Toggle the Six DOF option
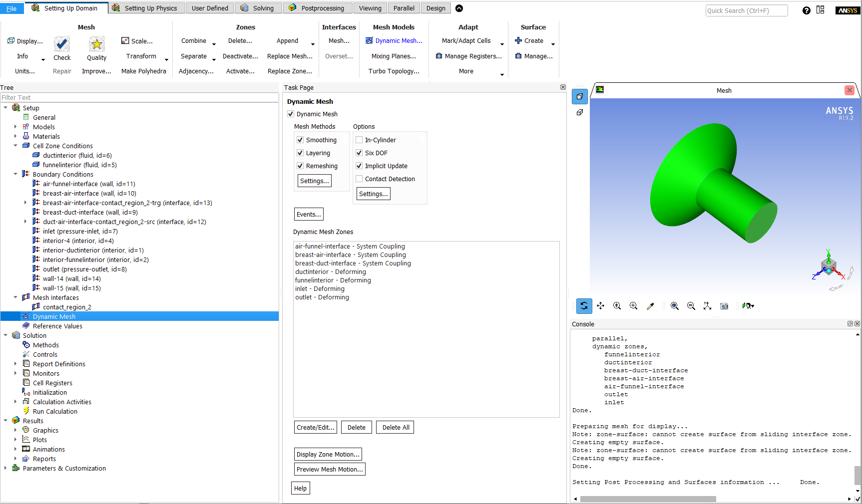The image size is (862, 504). pos(359,153)
